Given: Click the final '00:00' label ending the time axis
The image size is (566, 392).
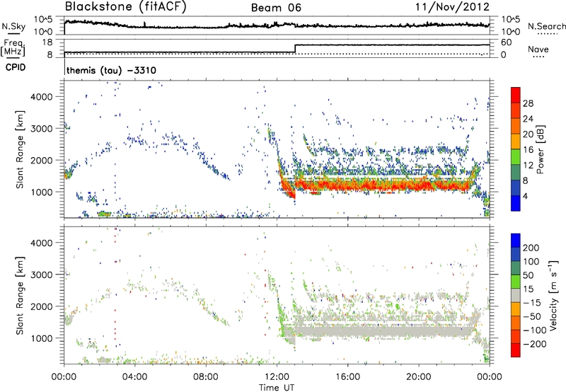Looking at the screenshot, I should click(x=490, y=377).
